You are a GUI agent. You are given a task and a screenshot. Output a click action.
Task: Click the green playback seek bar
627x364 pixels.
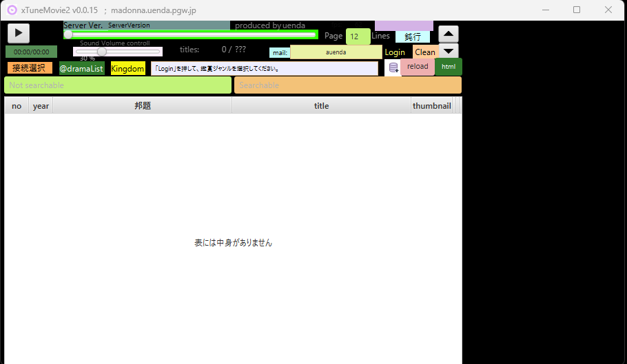(x=192, y=34)
